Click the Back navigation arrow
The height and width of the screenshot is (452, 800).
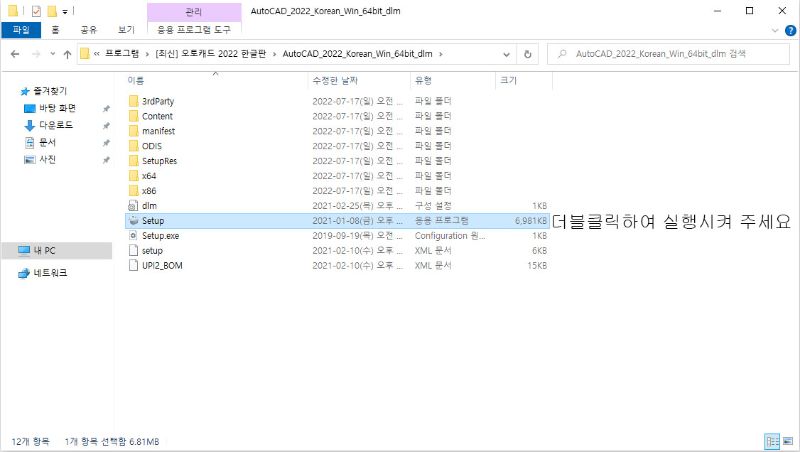tap(14, 53)
